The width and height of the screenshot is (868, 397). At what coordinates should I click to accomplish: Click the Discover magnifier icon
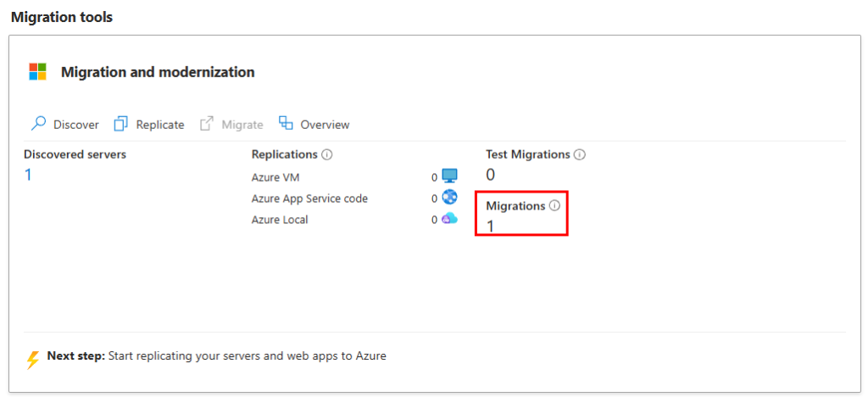(x=38, y=124)
